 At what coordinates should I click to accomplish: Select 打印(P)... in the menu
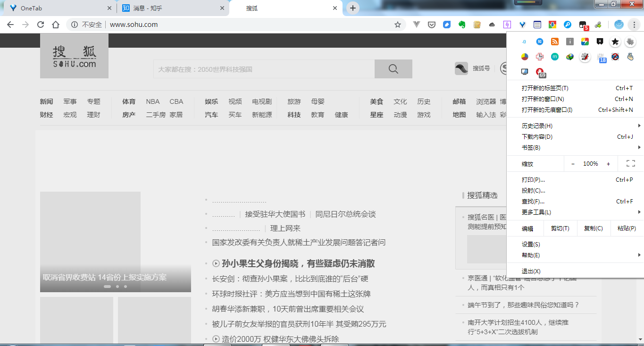[x=575, y=180]
